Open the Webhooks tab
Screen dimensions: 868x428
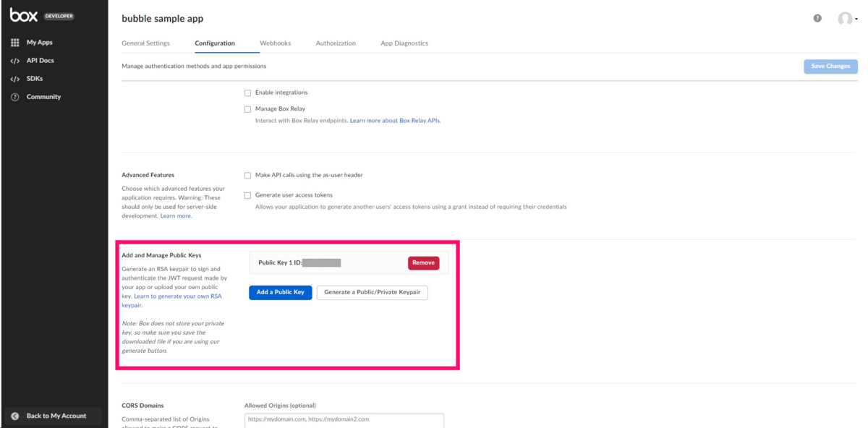(x=275, y=43)
